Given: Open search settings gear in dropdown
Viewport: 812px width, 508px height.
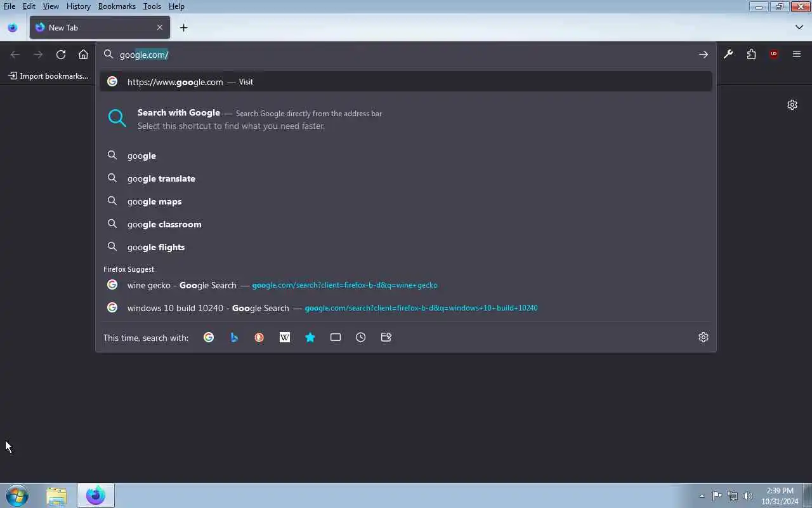Looking at the screenshot, I should [703, 337].
